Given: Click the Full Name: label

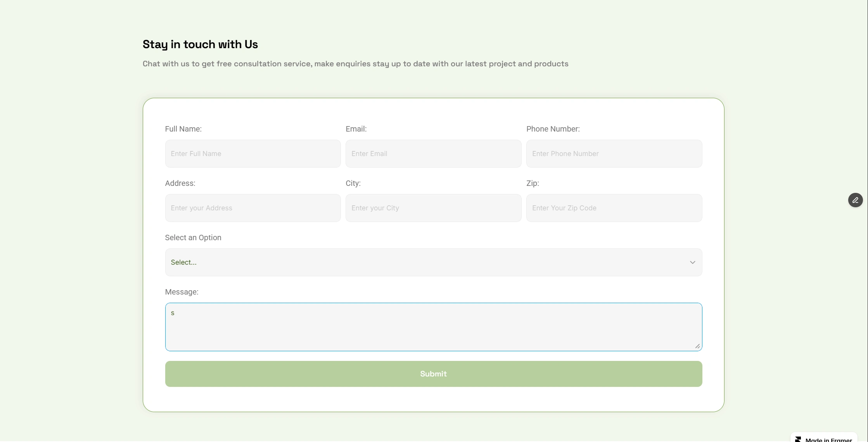Looking at the screenshot, I should coord(183,129).
